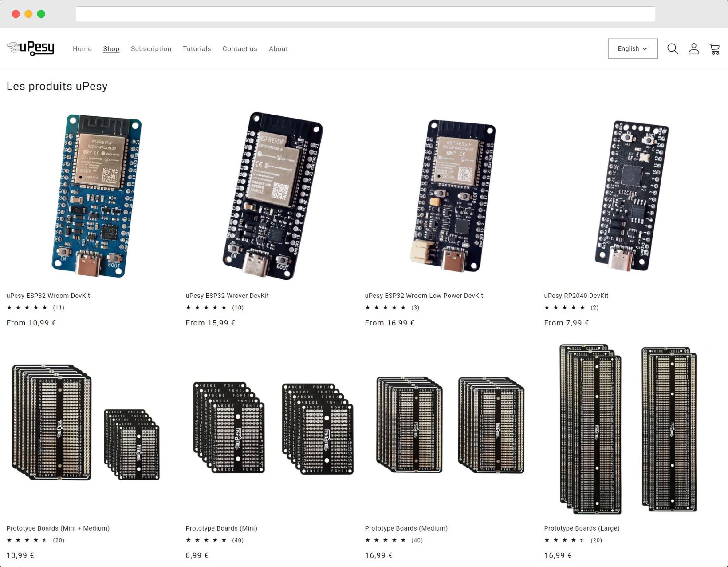The width and height of the screenshot is (728, 567).
Task: Click the (11) review count
Action: [59, 308]
